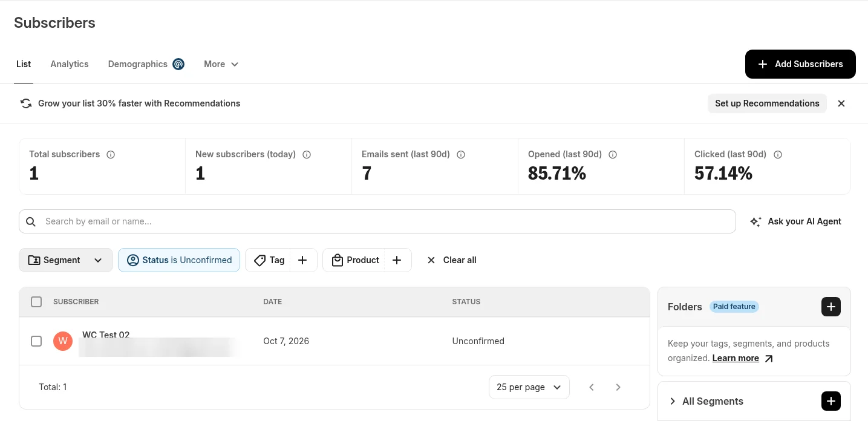Click the Paid feature badge
The height and width of the screenshot is (421, 868).
(734, 307)
